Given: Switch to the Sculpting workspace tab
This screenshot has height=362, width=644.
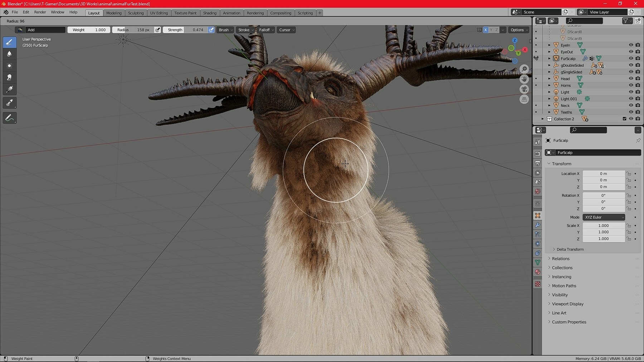Looking at the screenshot, I should (136, 13).
